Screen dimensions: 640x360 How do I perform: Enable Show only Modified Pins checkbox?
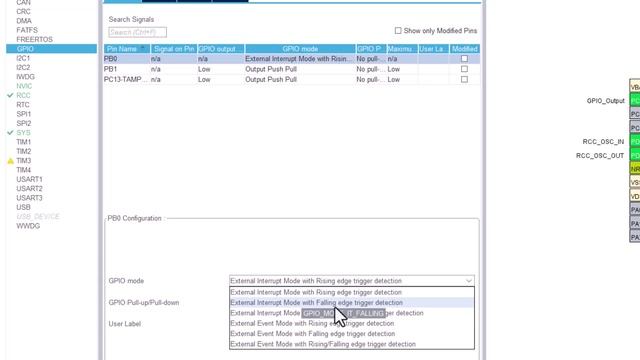tap(398, 31)
